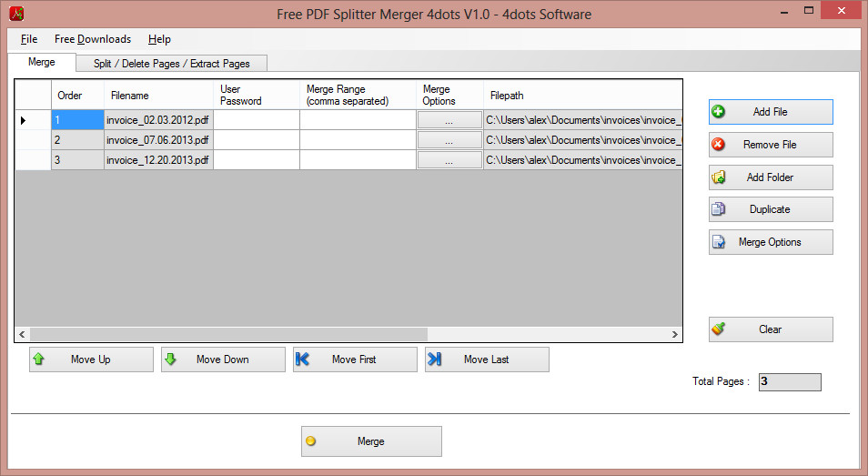The height and width of the screenshot is (476, 868).
Task: Click the Merge button label at the bottom
Action: [371, 441]
